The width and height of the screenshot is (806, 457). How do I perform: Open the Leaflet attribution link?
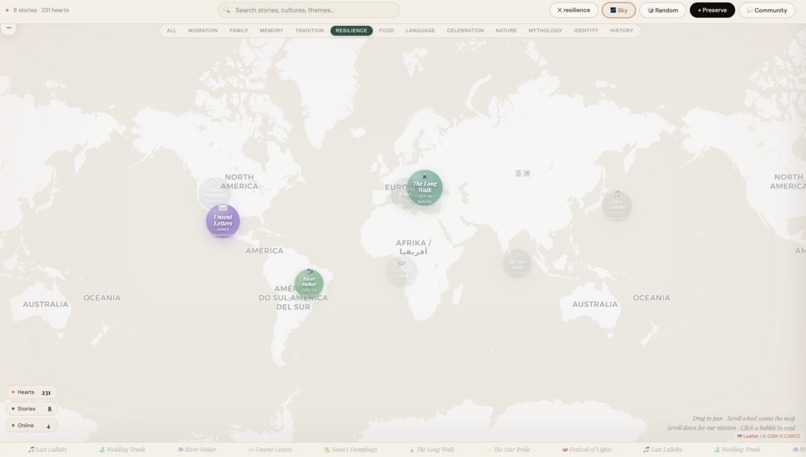[748, 436]
